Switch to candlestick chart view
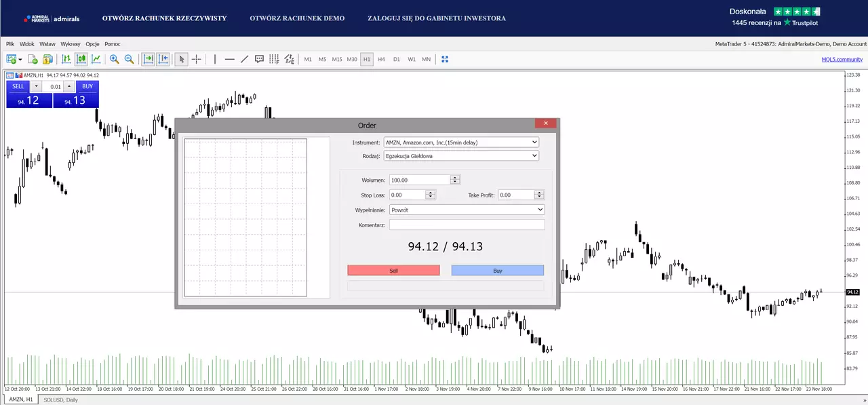This screenshot has height=405, width=868. [81, 59]
